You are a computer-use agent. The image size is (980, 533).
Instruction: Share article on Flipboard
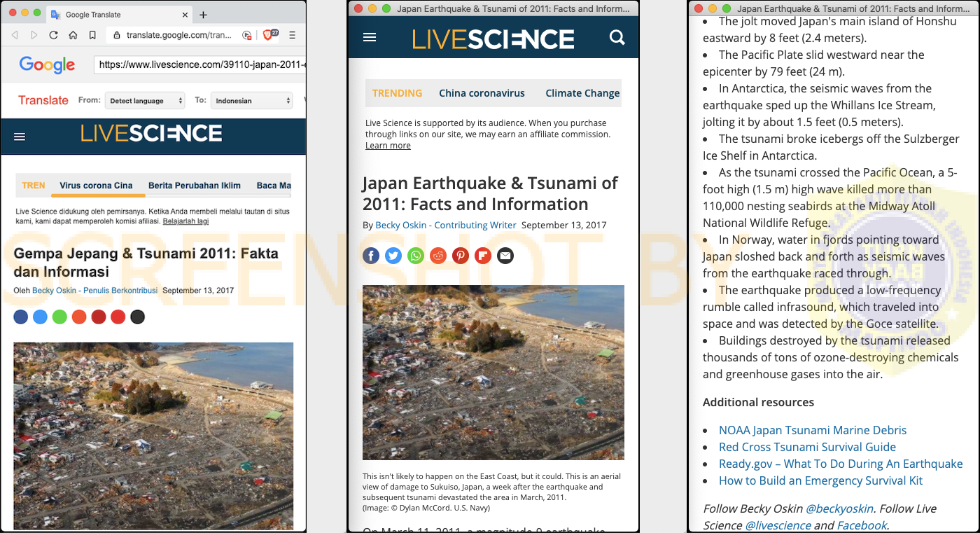coord(483,256)
